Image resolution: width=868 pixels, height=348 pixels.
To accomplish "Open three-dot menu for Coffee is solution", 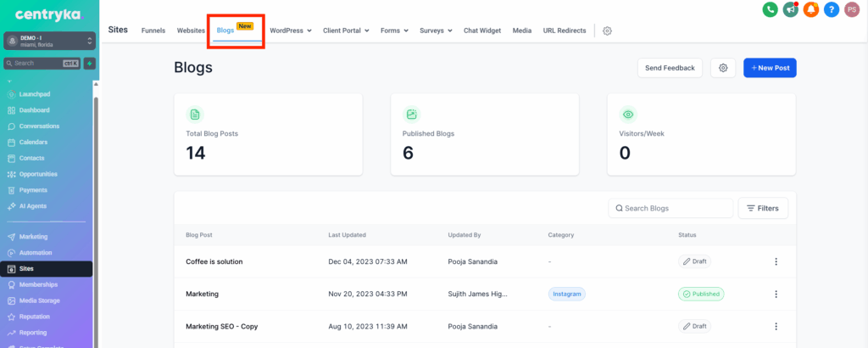I will click(x=776, y=261).
